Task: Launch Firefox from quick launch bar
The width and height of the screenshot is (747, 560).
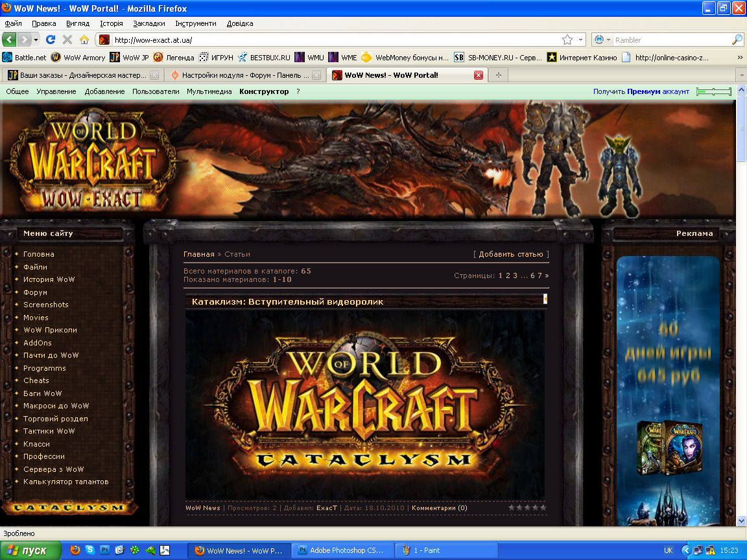Action: click(75, 550)
